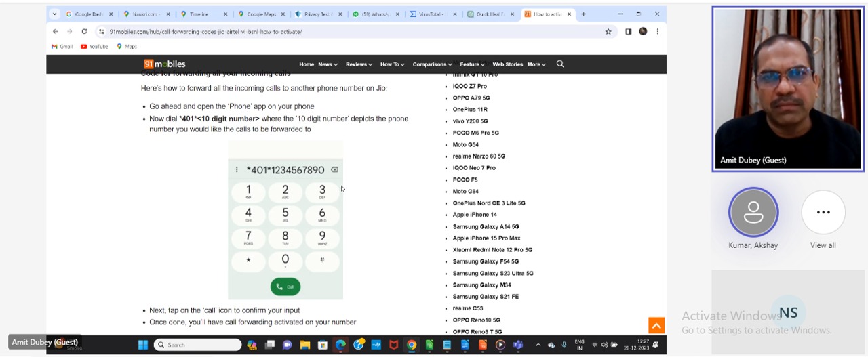Open the browser side panel icon
The width and height of the screenshot is (868, 357).
tap(628, 31)
